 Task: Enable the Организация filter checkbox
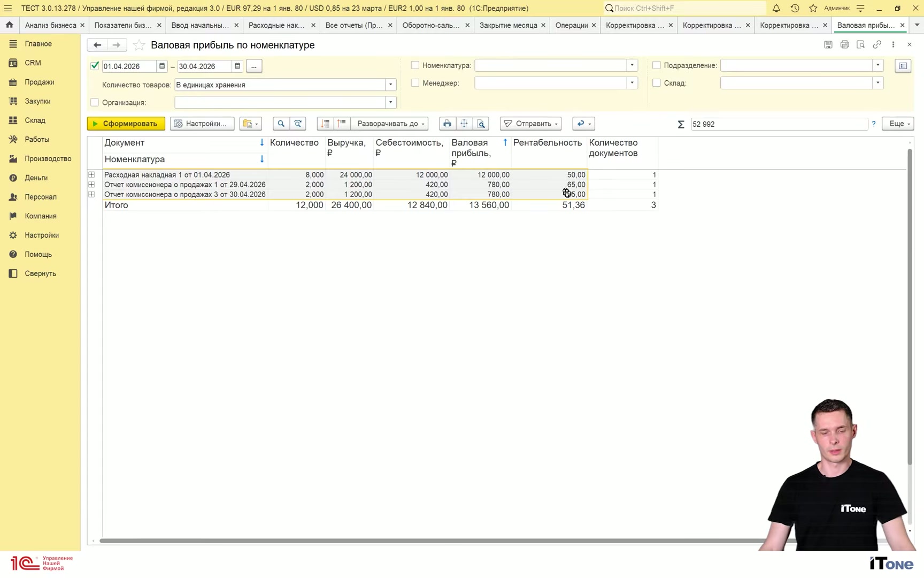(95, 102)
